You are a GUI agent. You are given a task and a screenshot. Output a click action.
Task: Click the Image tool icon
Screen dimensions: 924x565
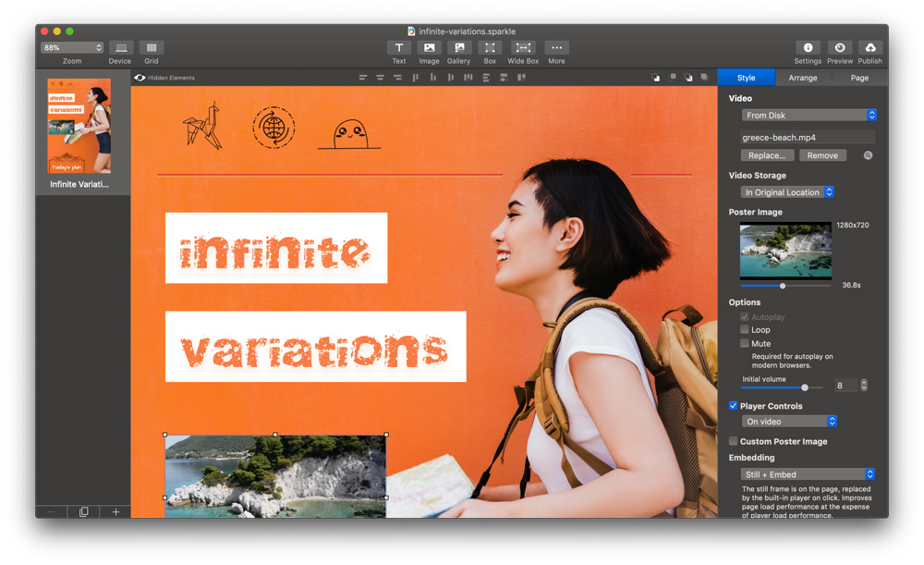(x=429, y=48)
